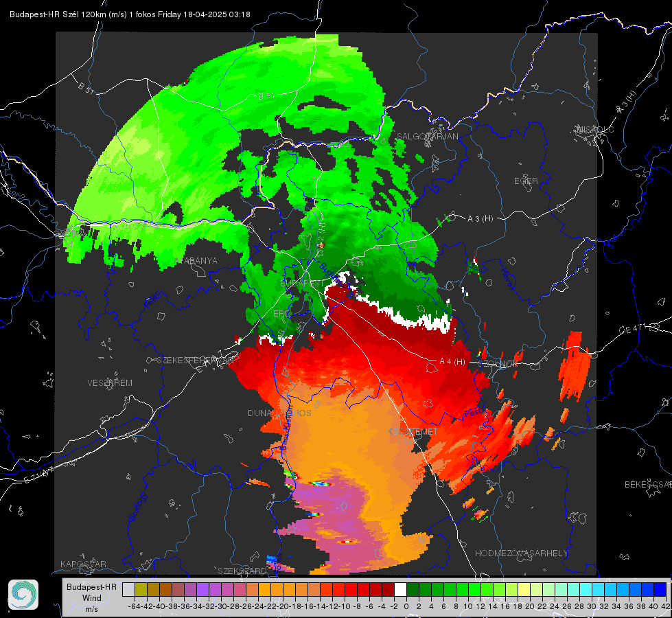Pick the white swatch in the wind legend
This screenshot has width=672, height=618.
point(400,590)
